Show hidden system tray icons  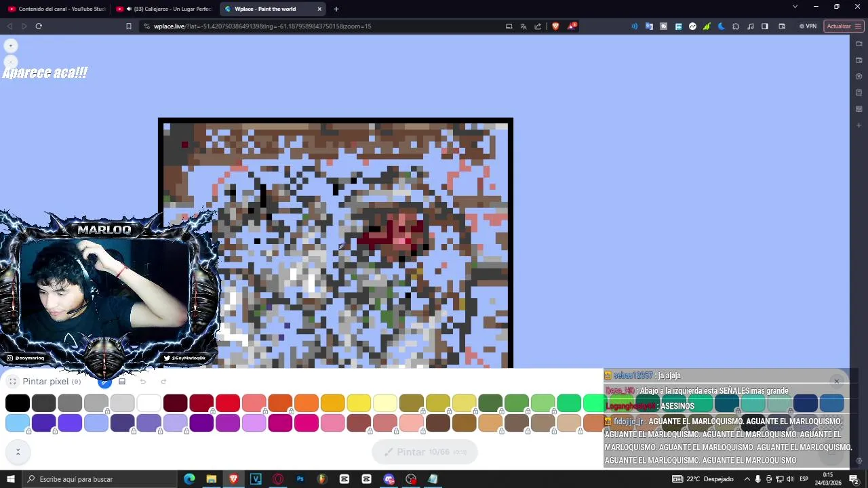click(x=747, y=479)
